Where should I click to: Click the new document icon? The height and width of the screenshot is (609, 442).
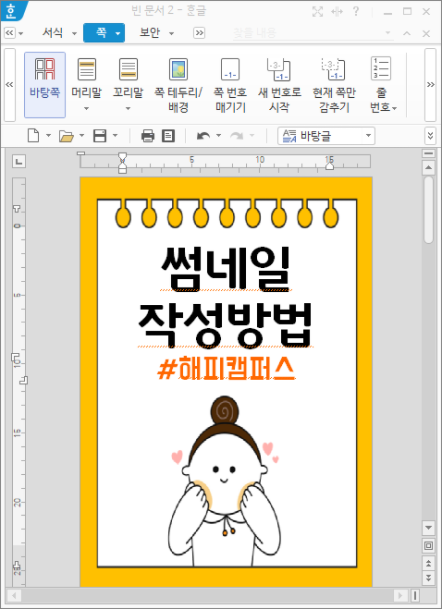coord(33,136)
